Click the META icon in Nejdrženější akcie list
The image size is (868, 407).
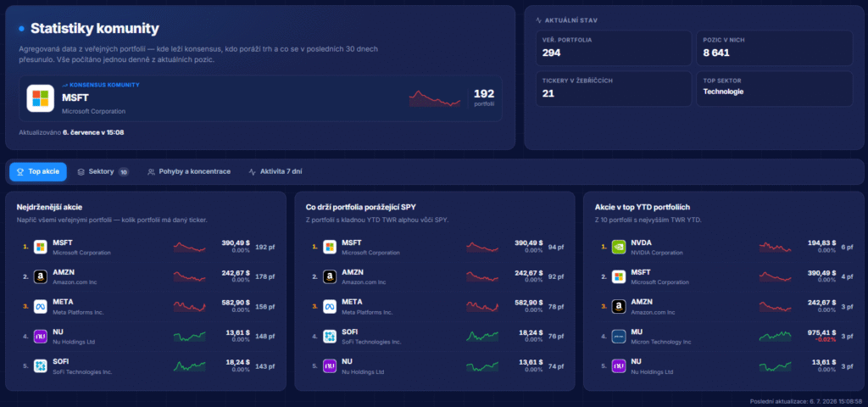click(x=41, y=306)
